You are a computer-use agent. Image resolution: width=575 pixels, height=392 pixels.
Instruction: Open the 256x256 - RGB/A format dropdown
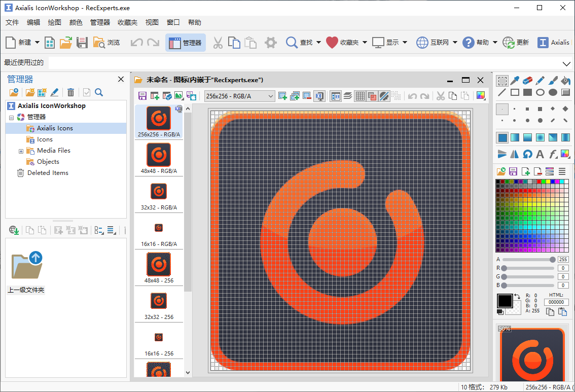(270, 96)
